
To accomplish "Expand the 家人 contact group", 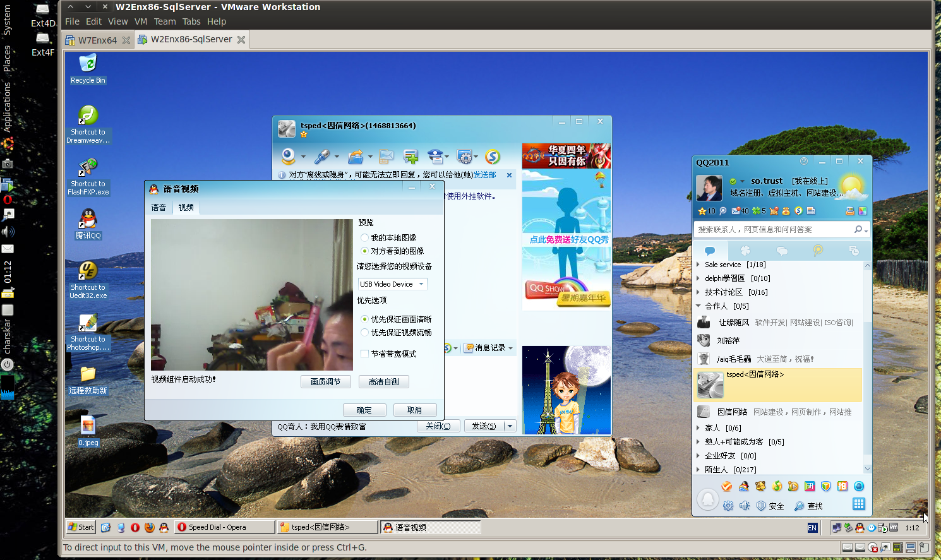I will click(x=698, y=428).
